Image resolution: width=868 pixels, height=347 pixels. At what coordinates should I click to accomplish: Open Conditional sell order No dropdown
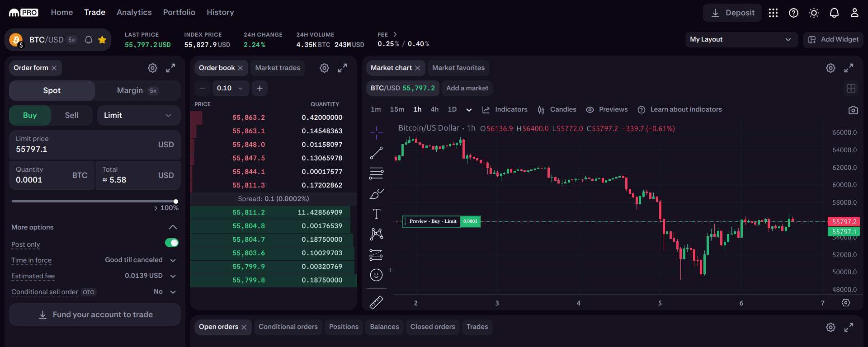(165, 291)
